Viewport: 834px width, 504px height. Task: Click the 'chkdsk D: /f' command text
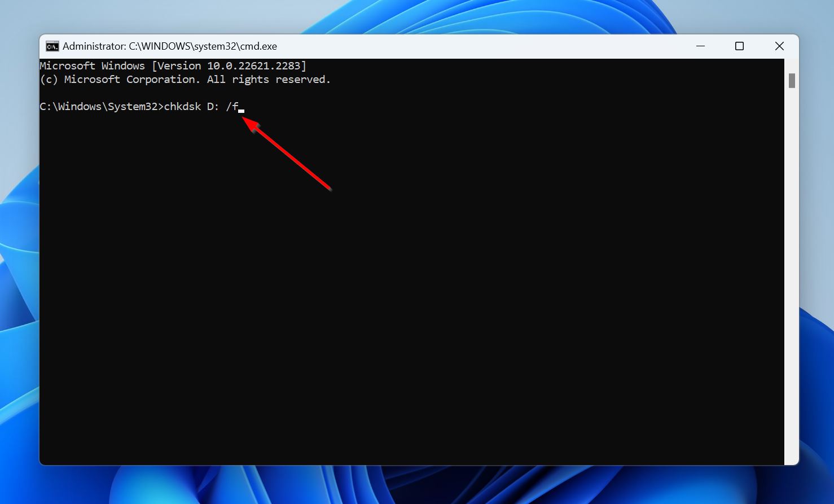(201, 107)
